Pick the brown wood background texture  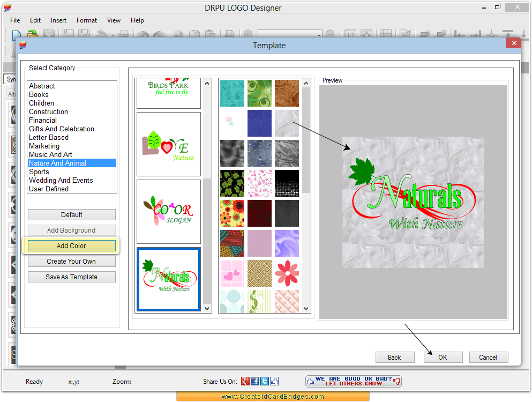(287, 93)
